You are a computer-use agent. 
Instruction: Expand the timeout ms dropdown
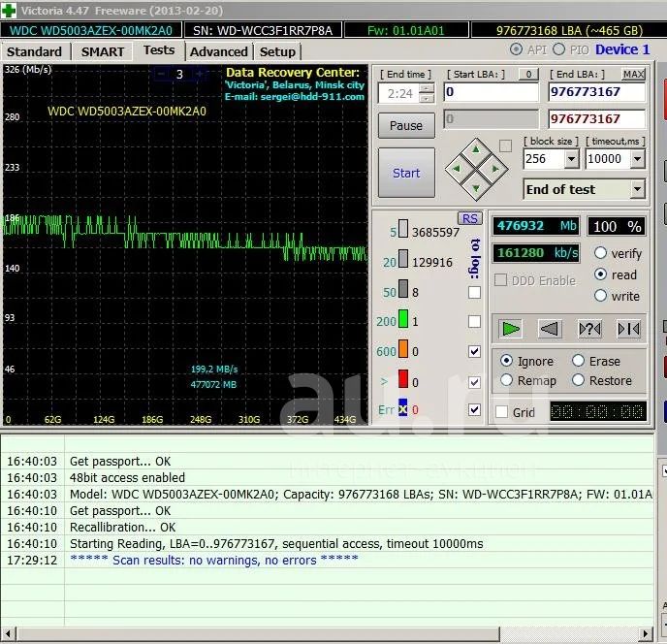637,159
